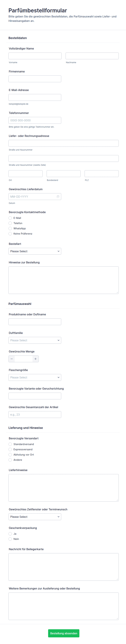Screen dimensions: 126x644
Task: Click the plus icon for Gewünschte Menge
Action: (x=35, y=359)
